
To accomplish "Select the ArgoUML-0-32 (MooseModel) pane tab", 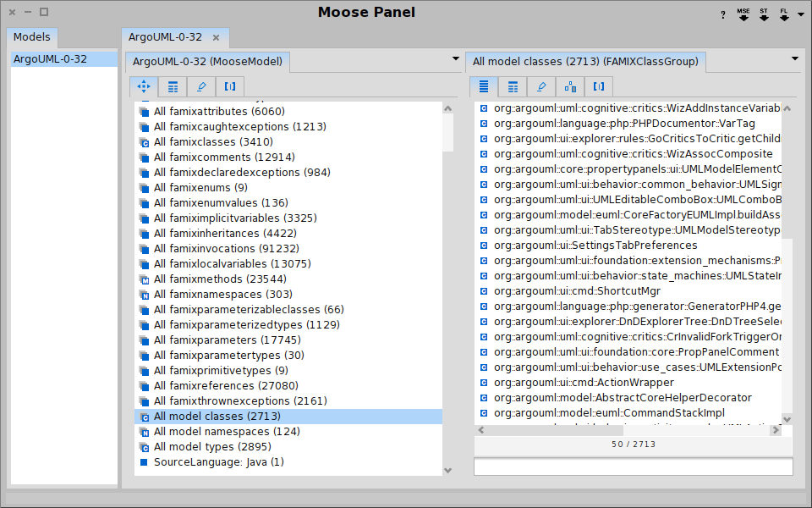I will point(208,62).
